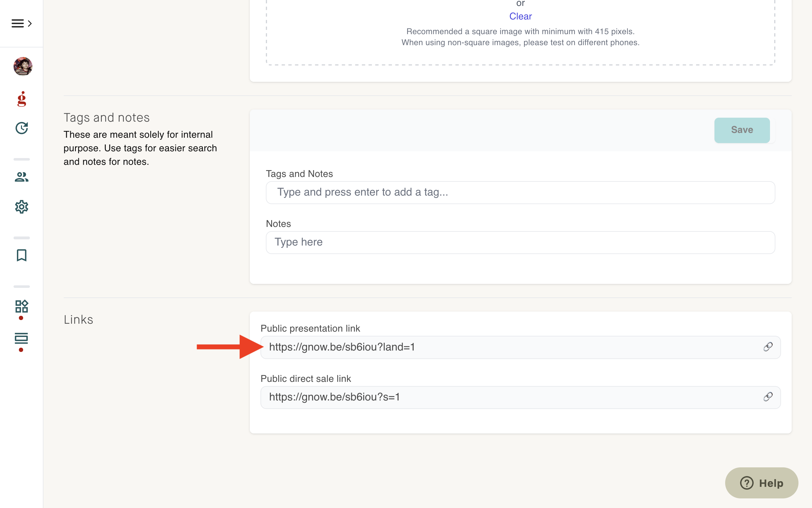The height and width of the screenshot is (508, 812).
Task: Select the public direct sale link field
Action: click(520, 397)
